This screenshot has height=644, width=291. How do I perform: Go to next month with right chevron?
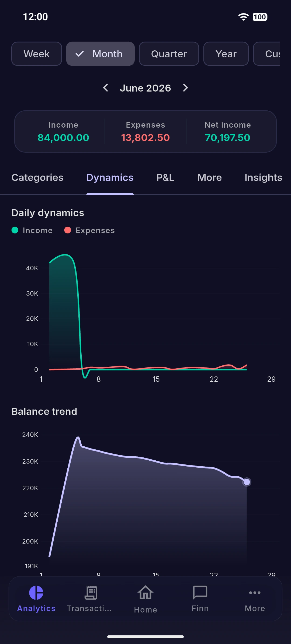click(x=185, y=88)
